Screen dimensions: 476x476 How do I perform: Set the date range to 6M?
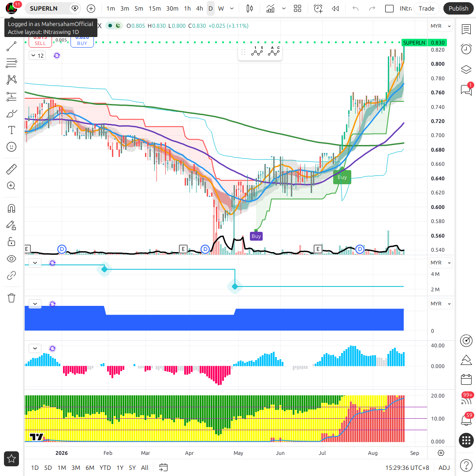pyautogui.click(x=90, y=468)
